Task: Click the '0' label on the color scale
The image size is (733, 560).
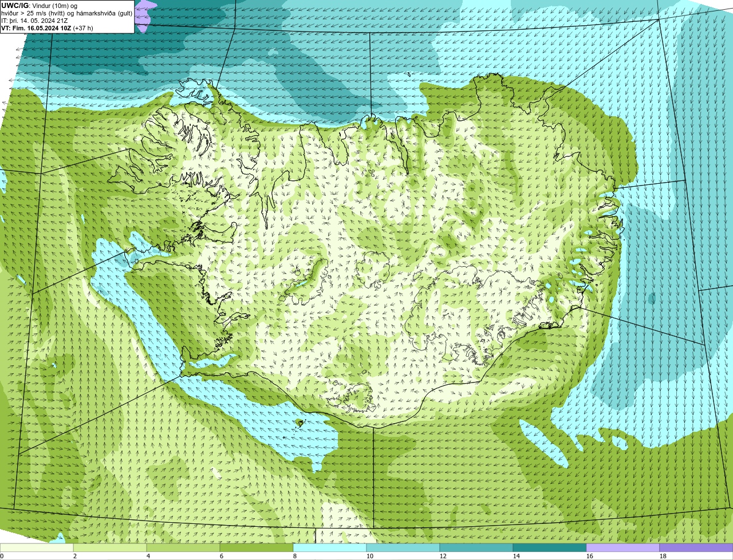Action: [x=2, y=556]
